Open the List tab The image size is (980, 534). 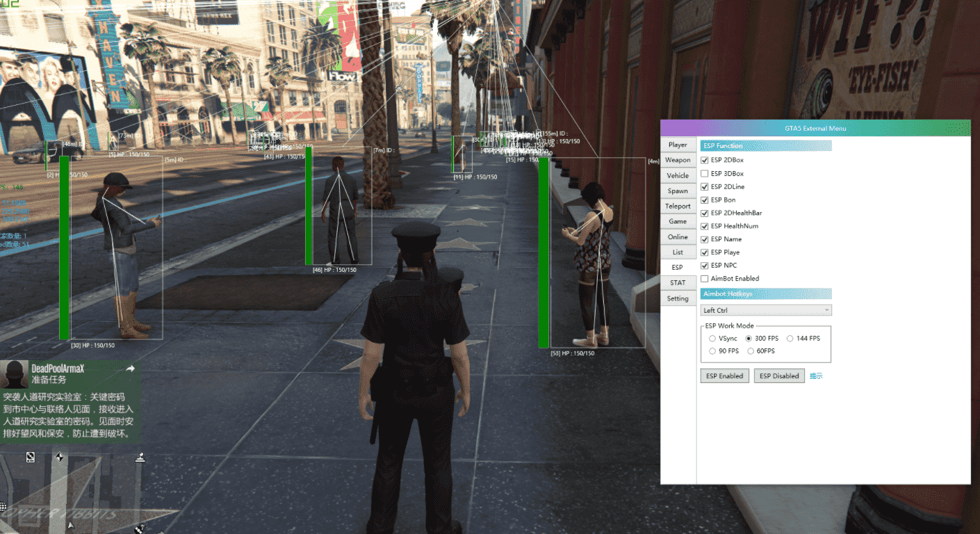(678, 252)
